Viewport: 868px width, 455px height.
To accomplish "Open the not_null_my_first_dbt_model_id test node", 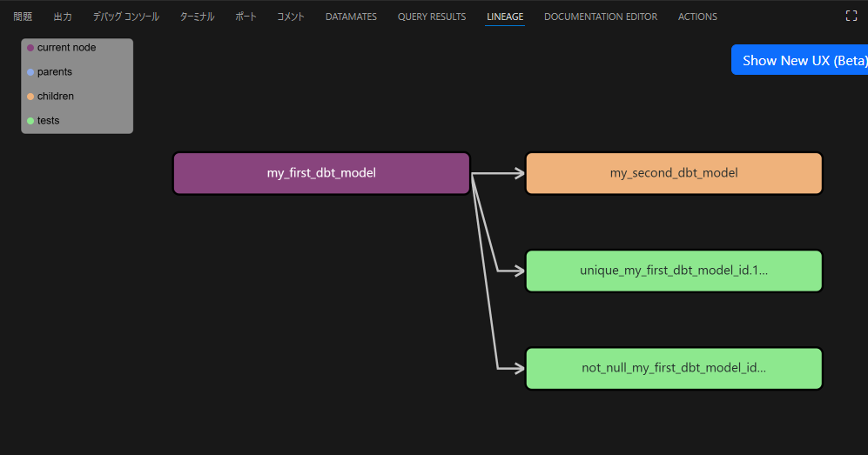I will [674, 368].
